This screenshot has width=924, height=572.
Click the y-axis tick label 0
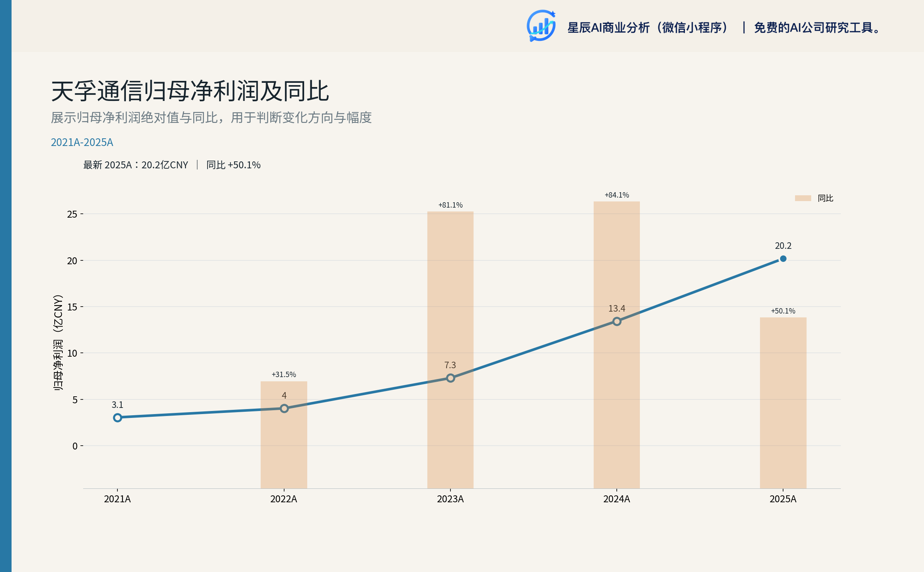pos(75,446)
